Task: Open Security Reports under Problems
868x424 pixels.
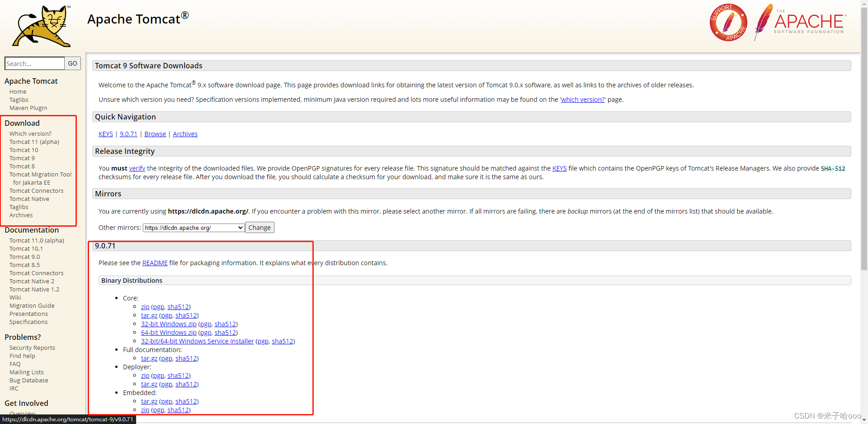Action: pyautogui.click(x=32, y=348)
